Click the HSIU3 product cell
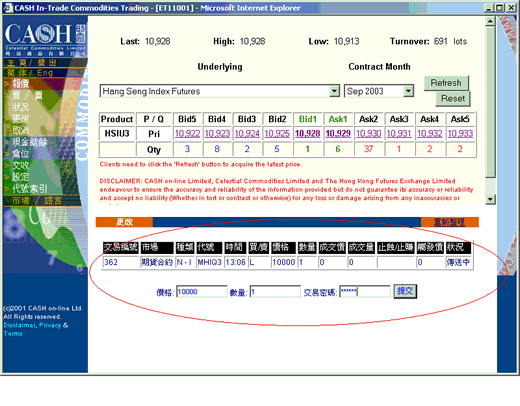This screenshot has width=520, height=406. coord(117,134)
